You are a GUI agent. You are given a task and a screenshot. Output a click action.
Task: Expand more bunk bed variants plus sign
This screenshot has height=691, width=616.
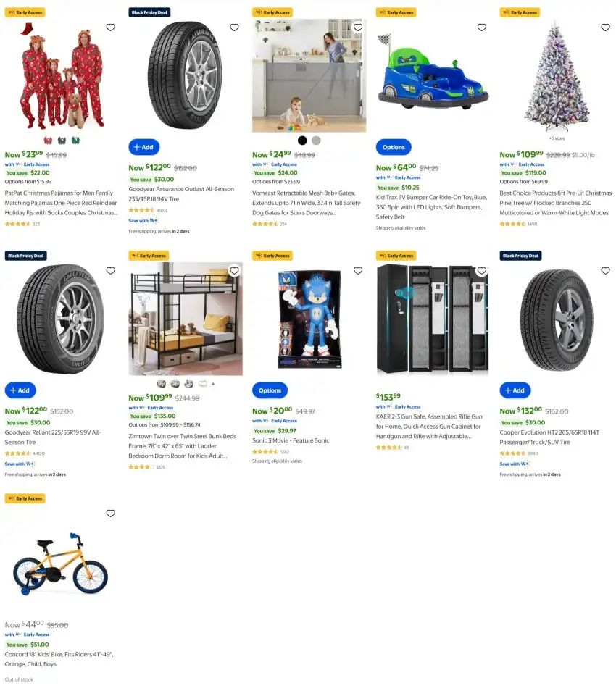[x=213, y=384]
